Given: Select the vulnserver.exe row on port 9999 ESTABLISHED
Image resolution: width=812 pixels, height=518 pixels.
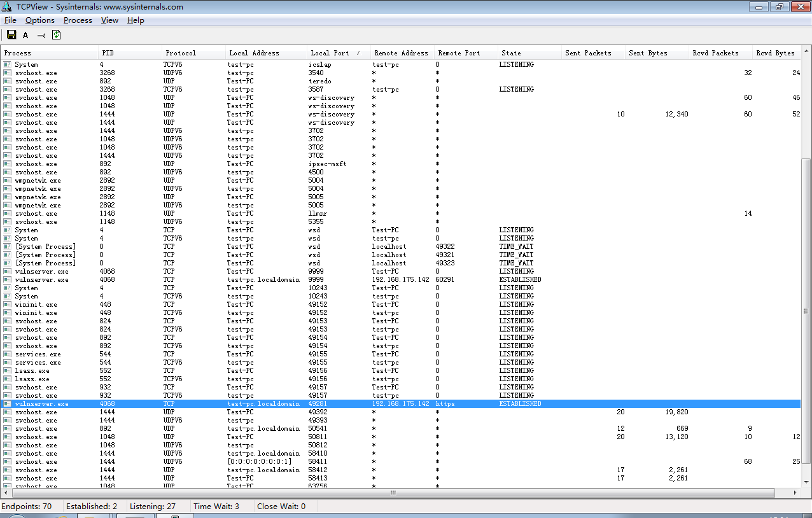Looking at the screenshot, I should click(401, 280).
